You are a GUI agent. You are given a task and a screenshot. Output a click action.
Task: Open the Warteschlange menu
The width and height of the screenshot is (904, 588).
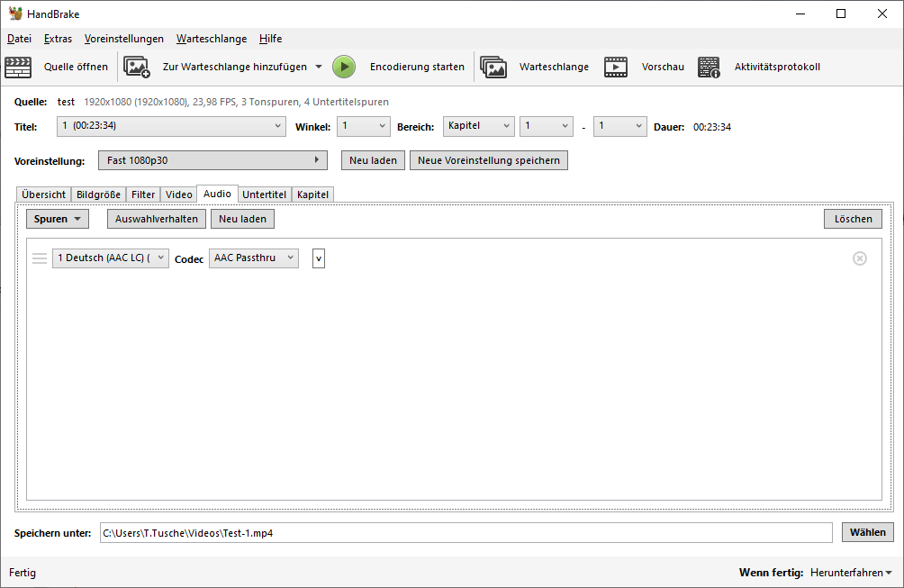212,39
